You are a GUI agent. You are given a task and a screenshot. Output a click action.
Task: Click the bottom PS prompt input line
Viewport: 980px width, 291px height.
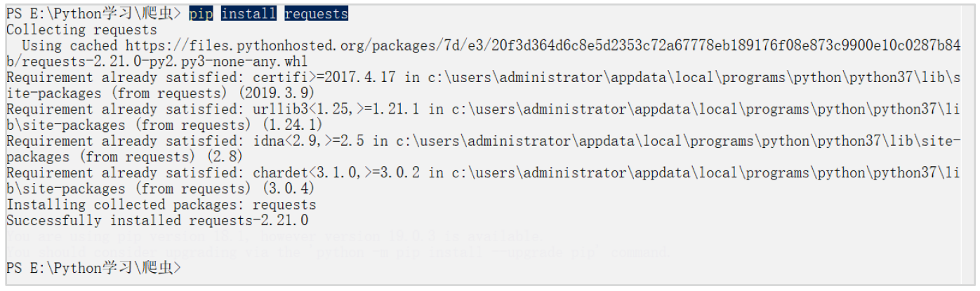tap(93, 268)
